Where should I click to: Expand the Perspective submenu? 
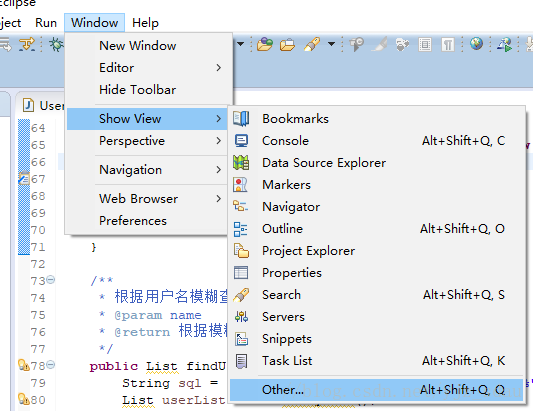click(147, 141)
